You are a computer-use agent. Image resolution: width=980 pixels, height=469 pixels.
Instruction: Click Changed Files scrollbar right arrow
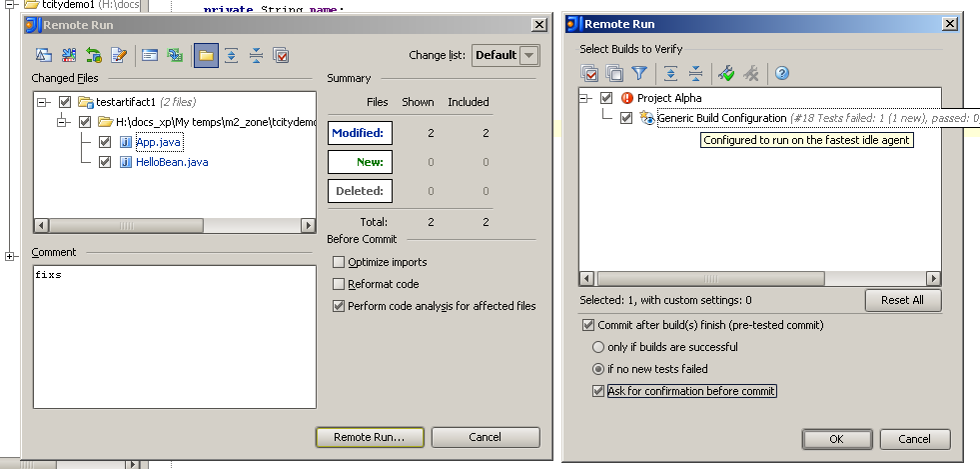pyautogui.click(x=308, y=225)
